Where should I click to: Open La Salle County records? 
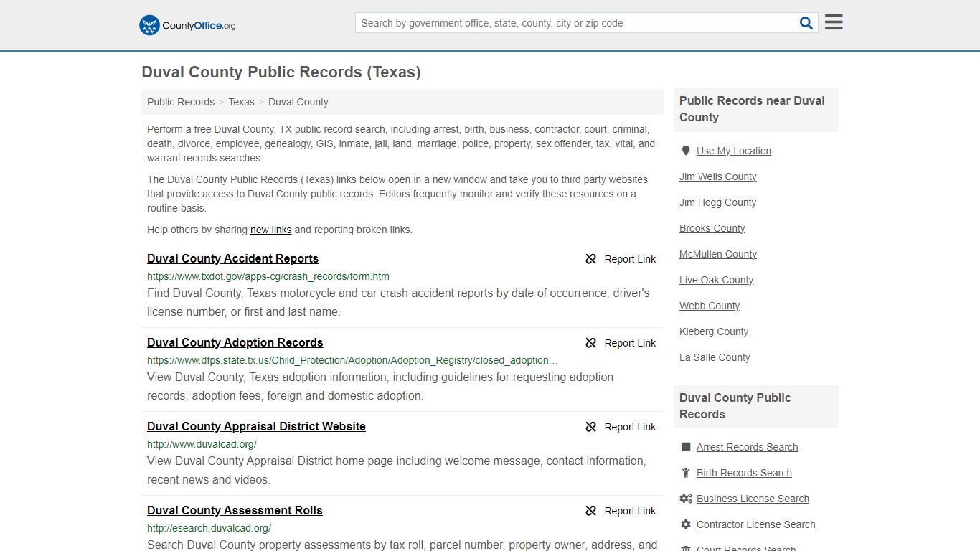click(715, 357)
